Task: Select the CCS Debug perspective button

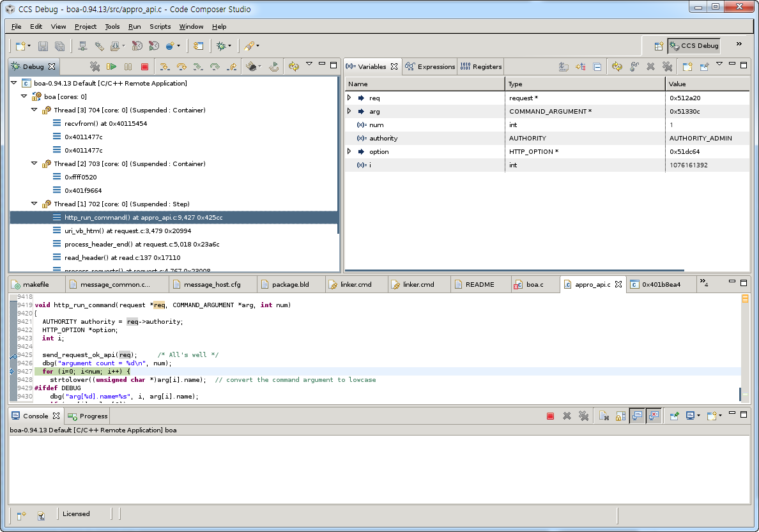Action: [694, 46]
